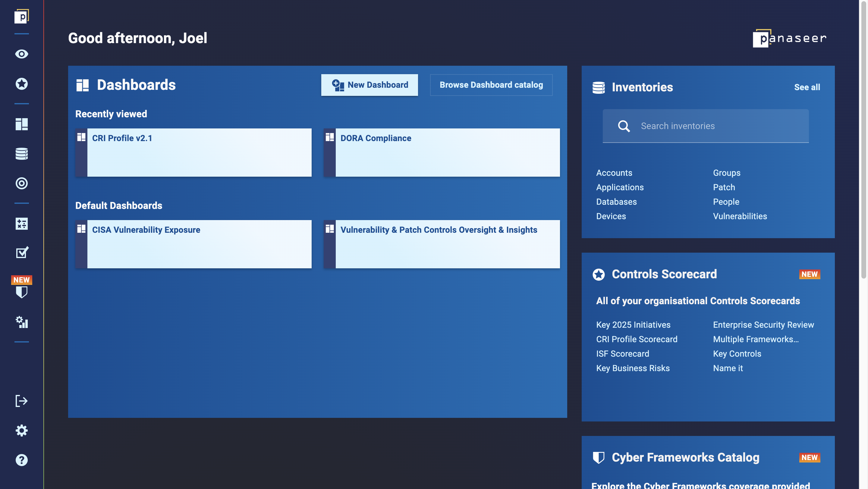Open settings gear icon in sidebar

click(x=22, y=431)
